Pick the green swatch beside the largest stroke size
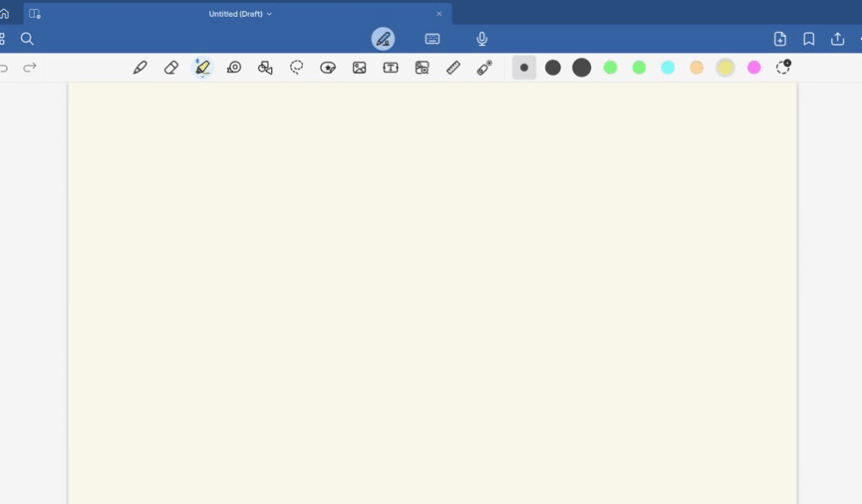This screenshot has width=862, height=504. click(x=610, y=68)
